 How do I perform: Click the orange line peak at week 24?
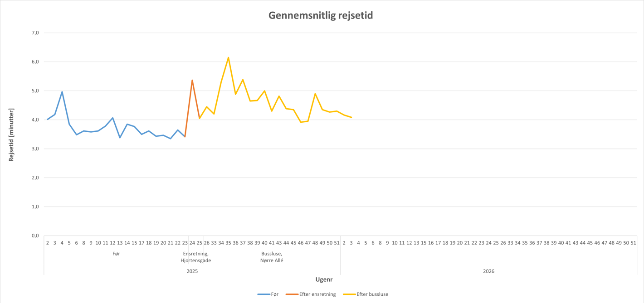tap(192, 80)
